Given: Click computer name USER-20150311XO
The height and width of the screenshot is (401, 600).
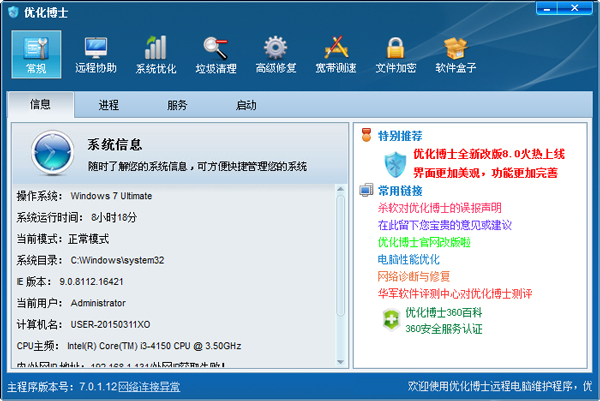Looking at the screenshot, I should pyautogui.click(x=110, y=324).
